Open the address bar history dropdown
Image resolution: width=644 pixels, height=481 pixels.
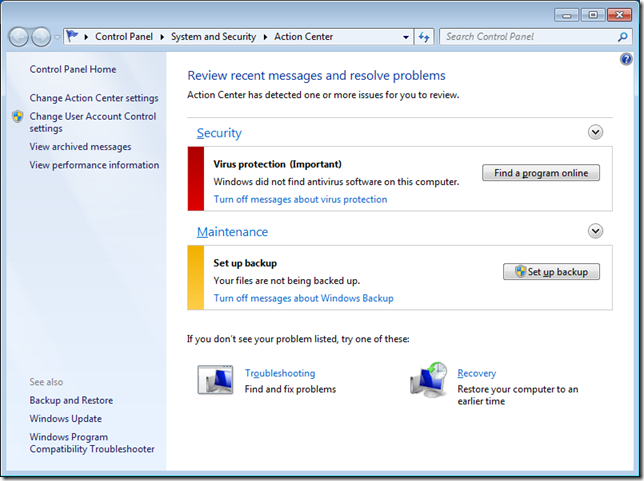[x=406, y=37]
